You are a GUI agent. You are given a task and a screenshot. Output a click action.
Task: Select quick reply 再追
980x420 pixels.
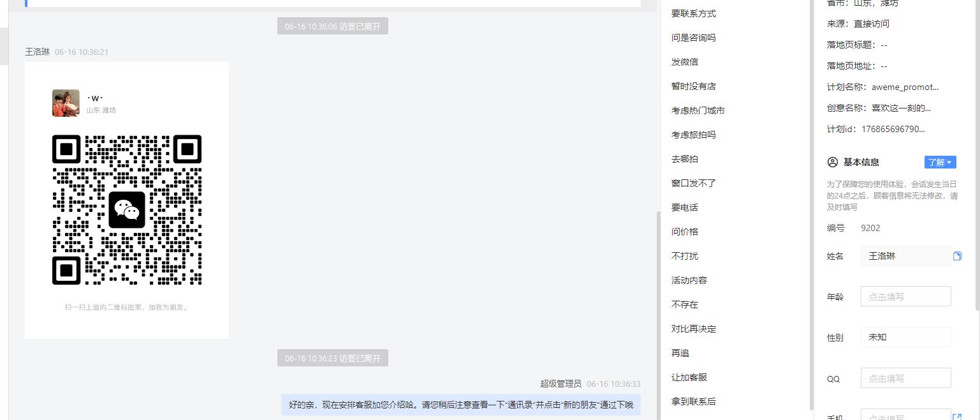[680, 353]
